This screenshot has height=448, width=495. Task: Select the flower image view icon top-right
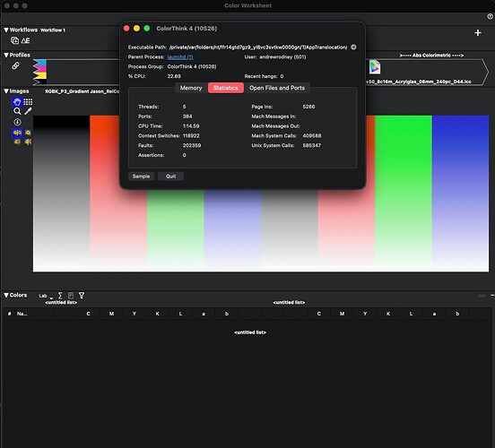point(28,133)
